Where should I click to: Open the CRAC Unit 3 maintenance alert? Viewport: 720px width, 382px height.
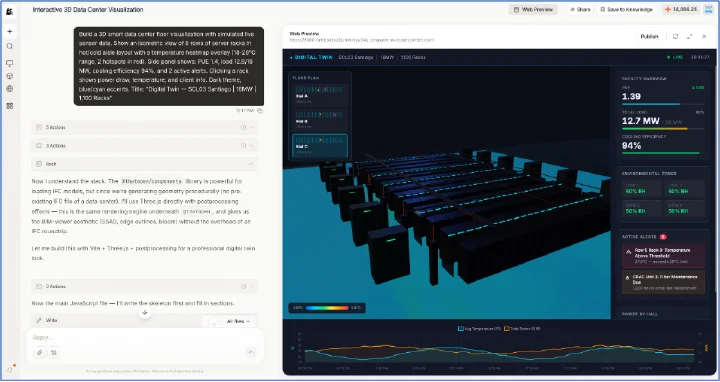(x=663, y=282)
